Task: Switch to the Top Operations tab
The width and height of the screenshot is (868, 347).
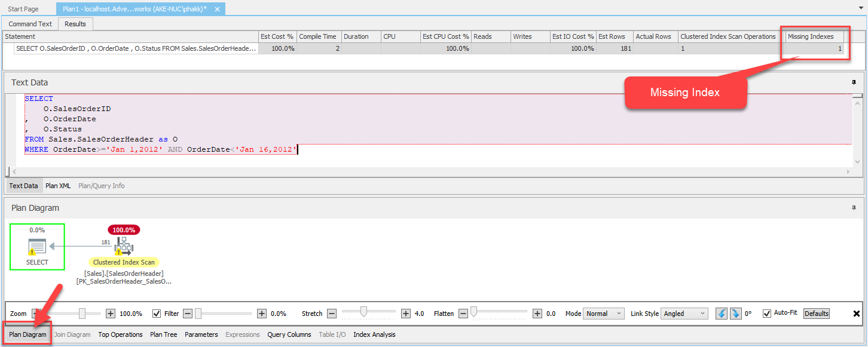Action: pyautogui.click(x=120, y=334)
